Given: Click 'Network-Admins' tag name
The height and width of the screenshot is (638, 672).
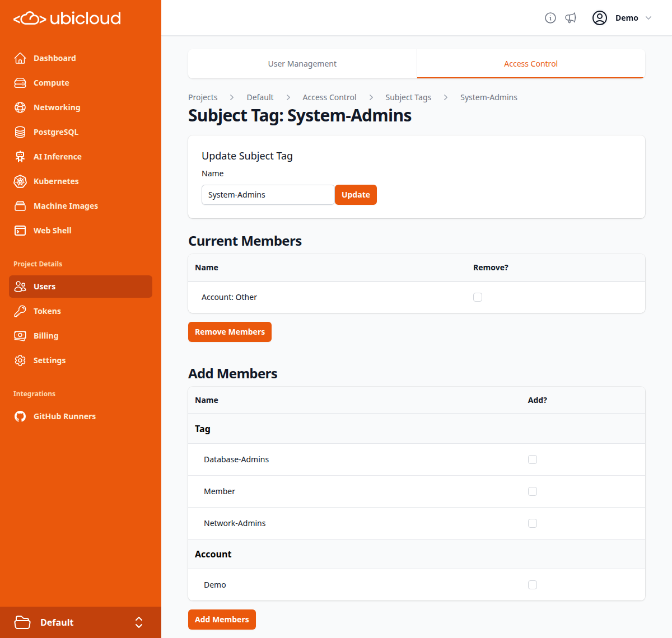Looking at the screenshot, I should [235, 523].
